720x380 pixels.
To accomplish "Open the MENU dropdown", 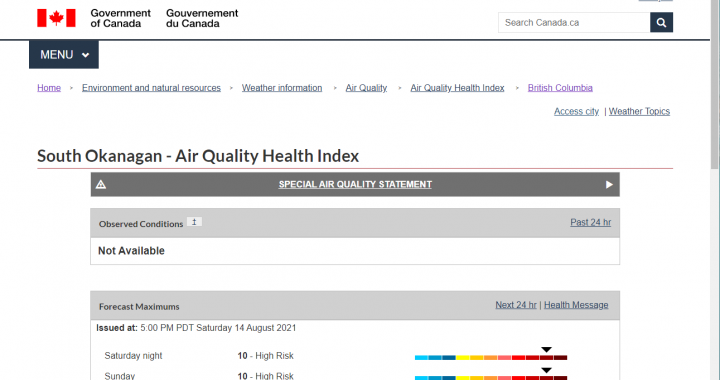I will click(x=64, y=55).
